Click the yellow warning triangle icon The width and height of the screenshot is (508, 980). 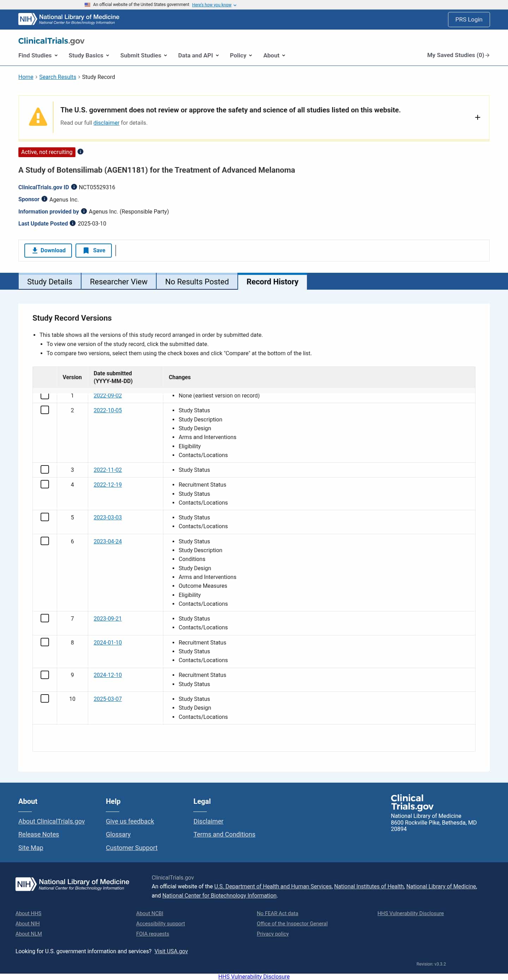pos(38,117)
